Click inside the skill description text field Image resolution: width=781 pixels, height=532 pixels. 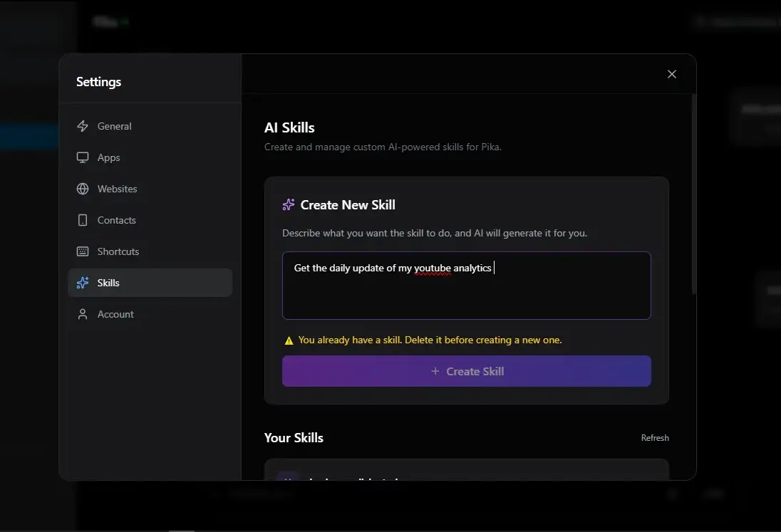tap(467, 284)
